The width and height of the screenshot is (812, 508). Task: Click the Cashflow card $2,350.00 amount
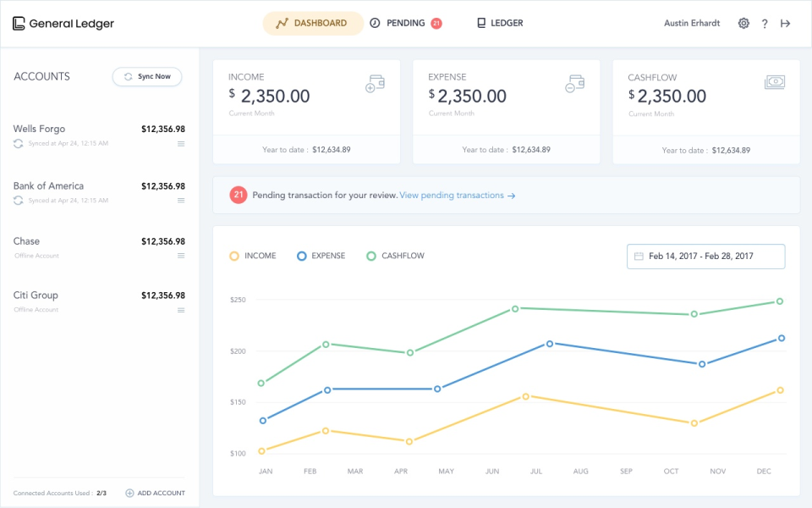[667, 96]
